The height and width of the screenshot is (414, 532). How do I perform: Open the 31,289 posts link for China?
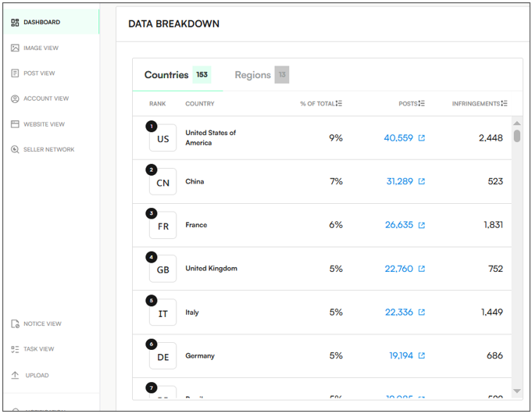[x=399, y=182]
